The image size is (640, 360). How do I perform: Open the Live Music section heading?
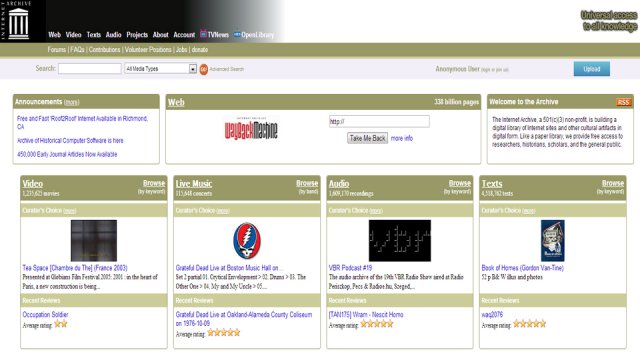point(194,184)
